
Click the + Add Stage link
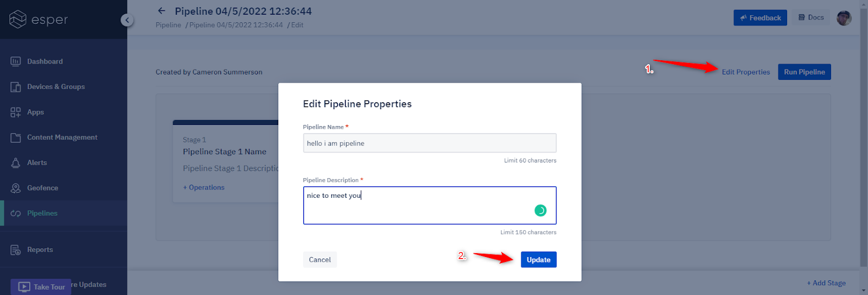(826, 283)
